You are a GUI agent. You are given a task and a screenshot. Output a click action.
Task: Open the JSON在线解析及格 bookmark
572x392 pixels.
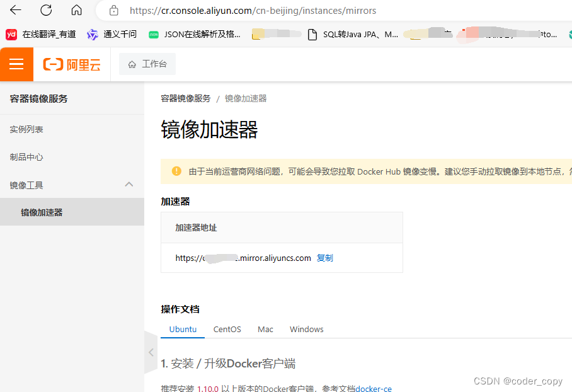tap(195, 34)
